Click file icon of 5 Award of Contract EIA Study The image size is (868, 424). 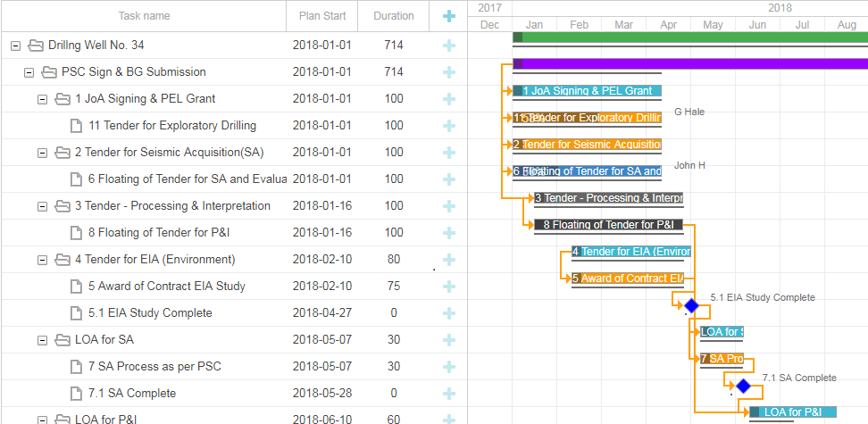coord(76,287)
